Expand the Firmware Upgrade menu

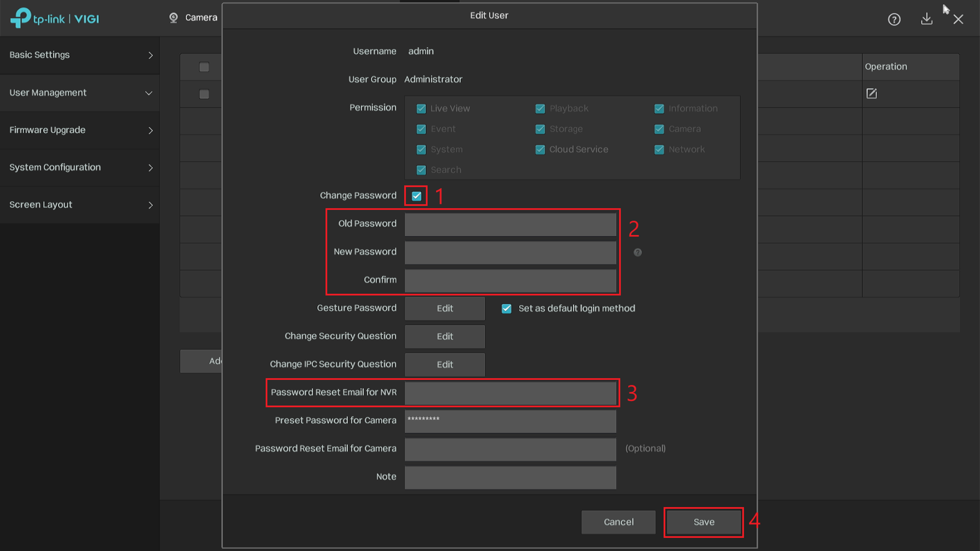click(80, 130)
